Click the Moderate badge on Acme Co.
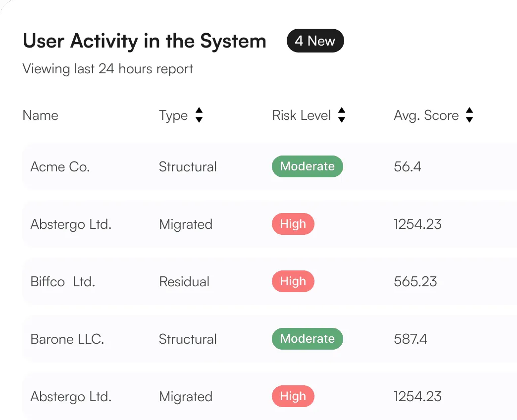The height and width of the screenshot is (420, 517). pos(307,166)
